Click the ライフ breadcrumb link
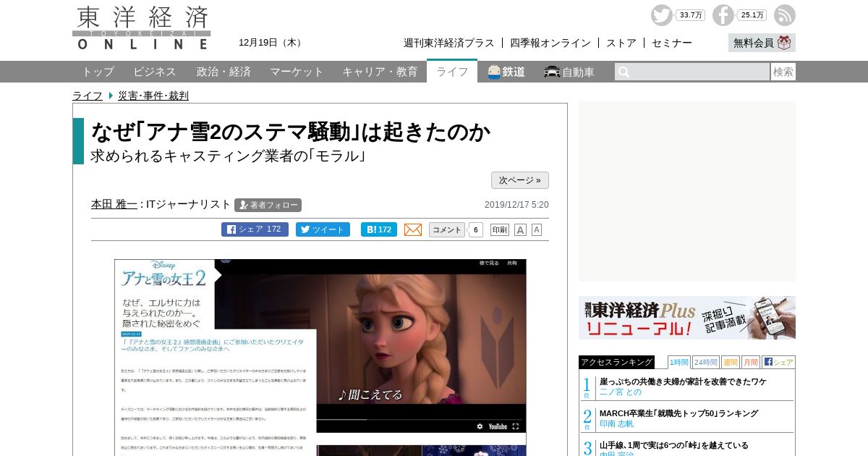This screenshot has width=868, height=456. (x=88, y=96)
